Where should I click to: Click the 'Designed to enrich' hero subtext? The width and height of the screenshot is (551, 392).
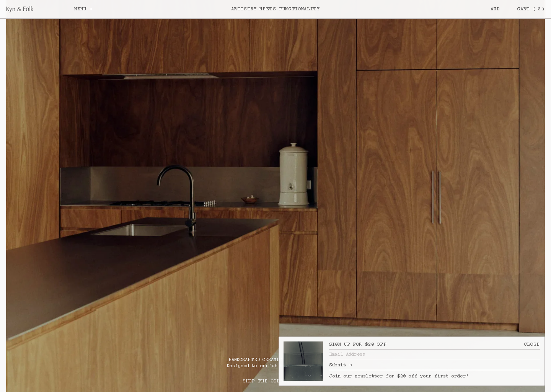click(x=252, y=366)
